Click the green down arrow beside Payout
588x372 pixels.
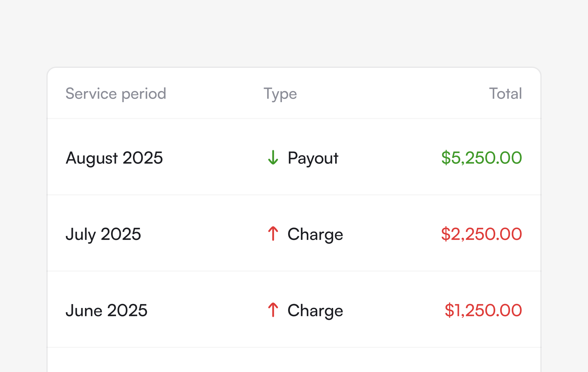click(273, 158)
